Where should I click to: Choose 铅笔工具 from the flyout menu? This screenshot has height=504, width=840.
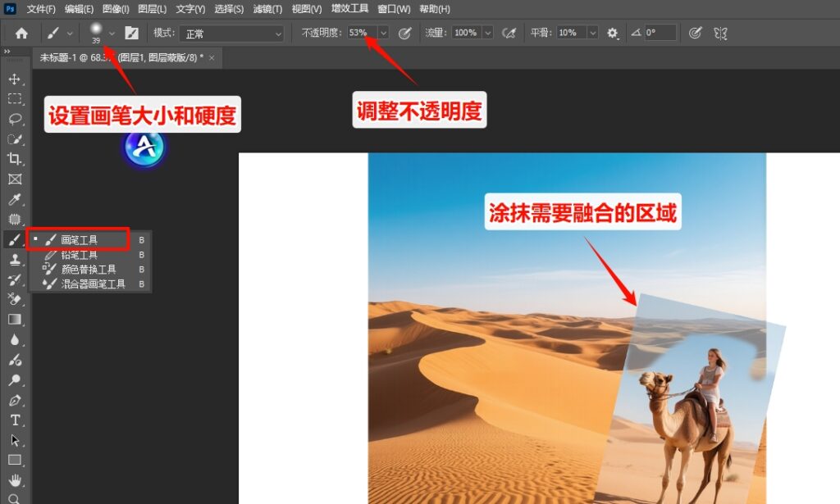79,255
